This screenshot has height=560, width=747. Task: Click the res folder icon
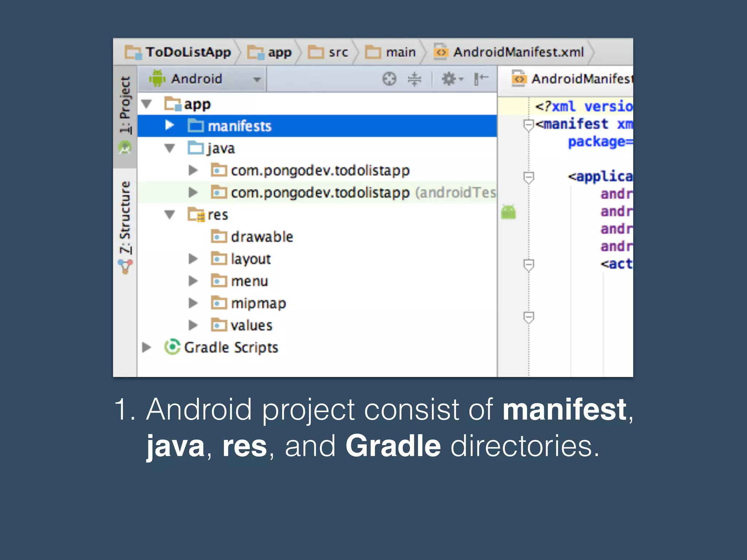click(x=196, y=214)
